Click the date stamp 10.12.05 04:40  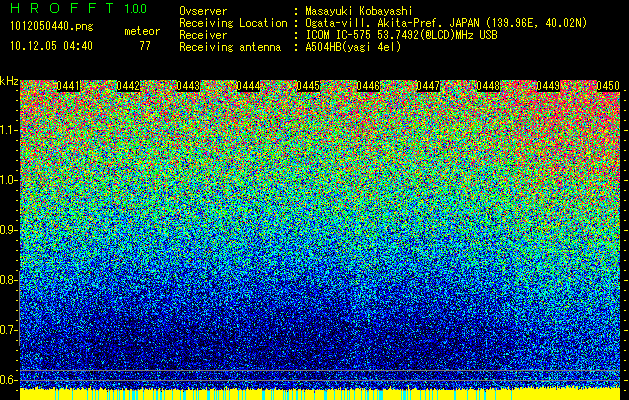[x=51, y=46]
